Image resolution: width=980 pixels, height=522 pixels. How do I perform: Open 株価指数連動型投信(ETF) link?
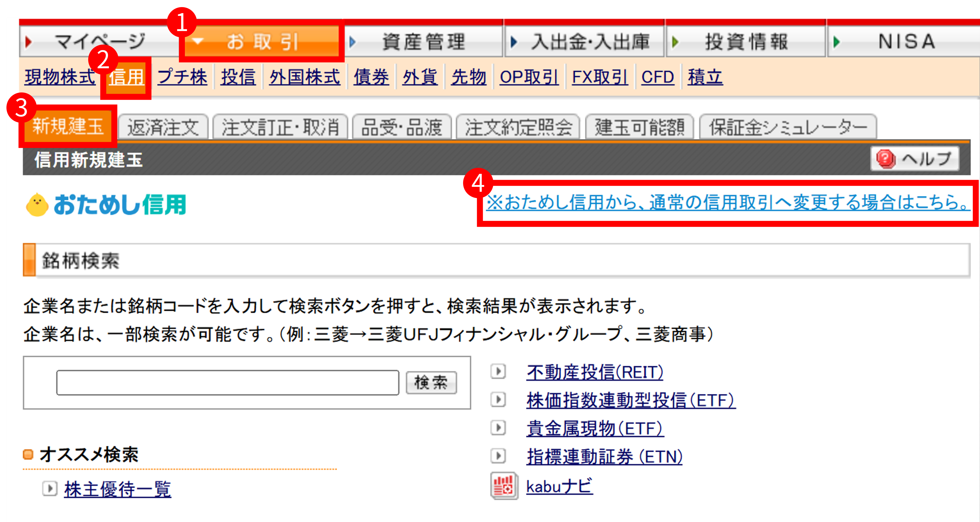[631, 400]
